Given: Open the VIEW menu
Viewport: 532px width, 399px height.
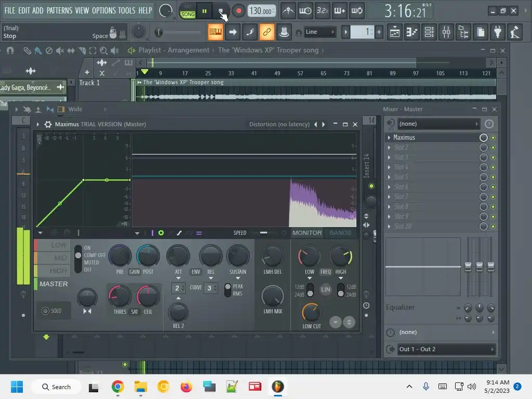Looking at the screenshot, I should [82, 10].
